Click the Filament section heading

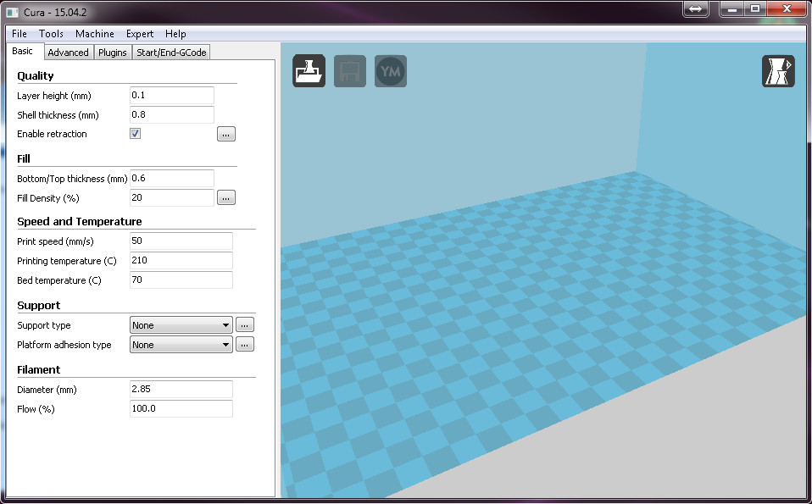click(38, 369)
